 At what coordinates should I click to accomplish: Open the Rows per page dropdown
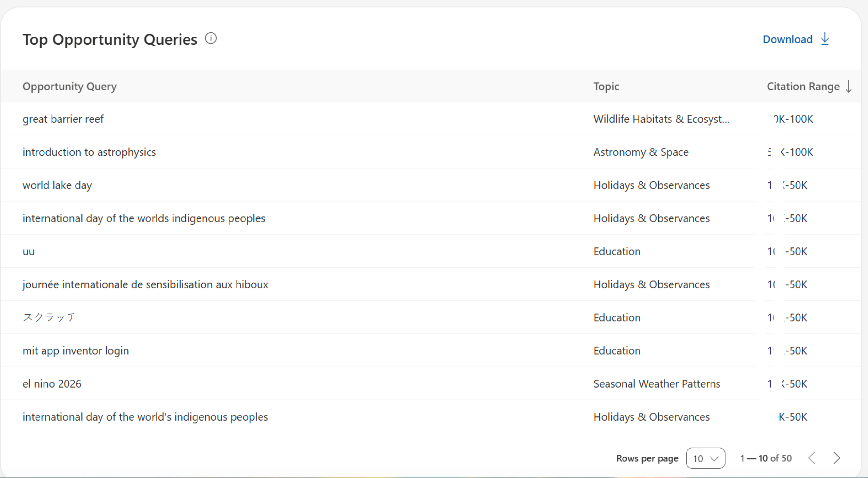[x=706, y=458]
